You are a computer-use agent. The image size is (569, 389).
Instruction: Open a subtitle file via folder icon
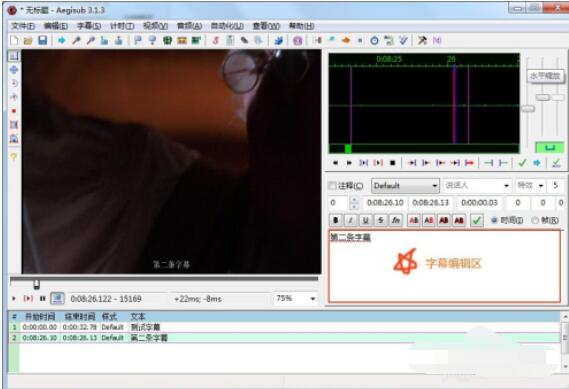tap(28, 40)
